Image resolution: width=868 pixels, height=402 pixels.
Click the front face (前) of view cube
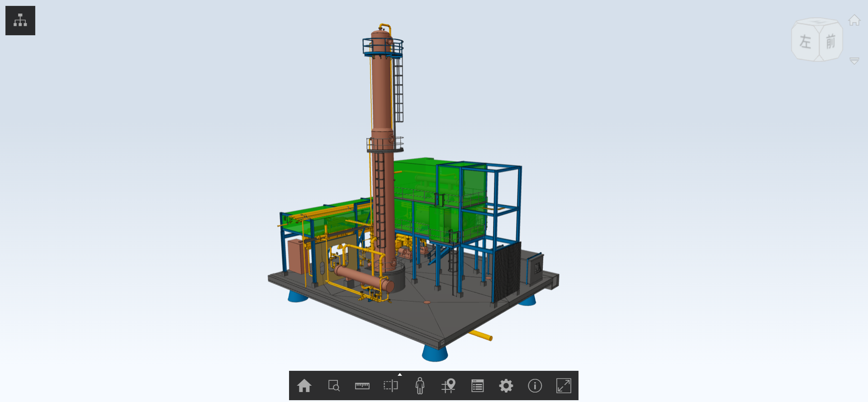click(x=831, y=42)
